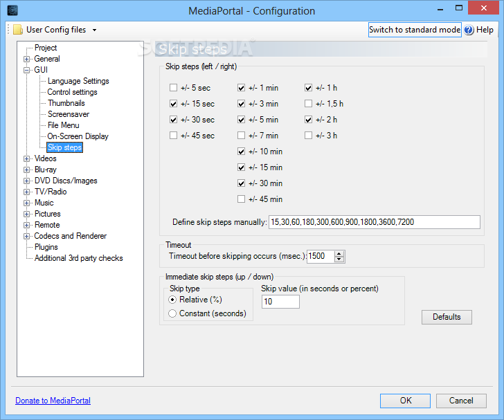Select Project in the settings tree
Image resolution: width=504 pixels, height=420 pixels.
46,48
